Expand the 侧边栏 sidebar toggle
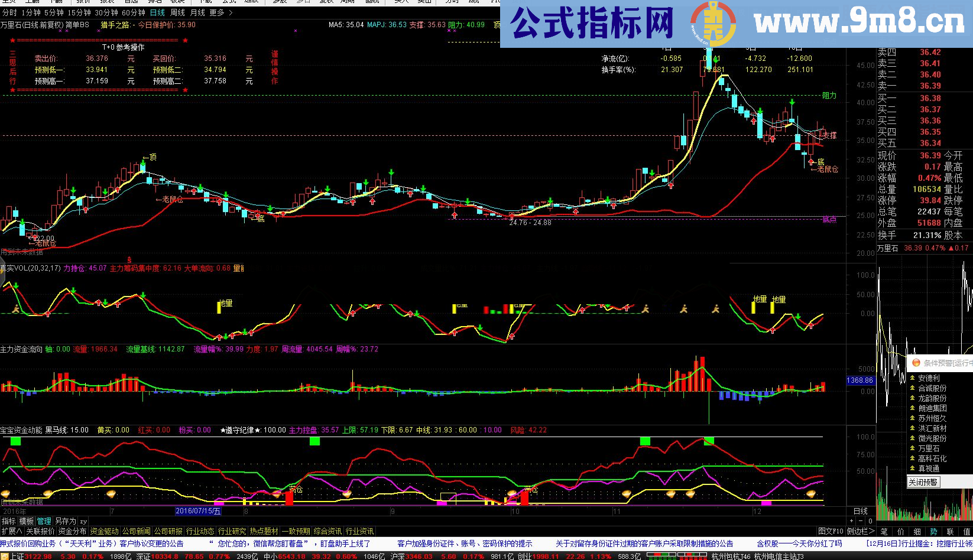Image resolution: width=973 pixels, height=560 pixels. [x=861, y=531]
